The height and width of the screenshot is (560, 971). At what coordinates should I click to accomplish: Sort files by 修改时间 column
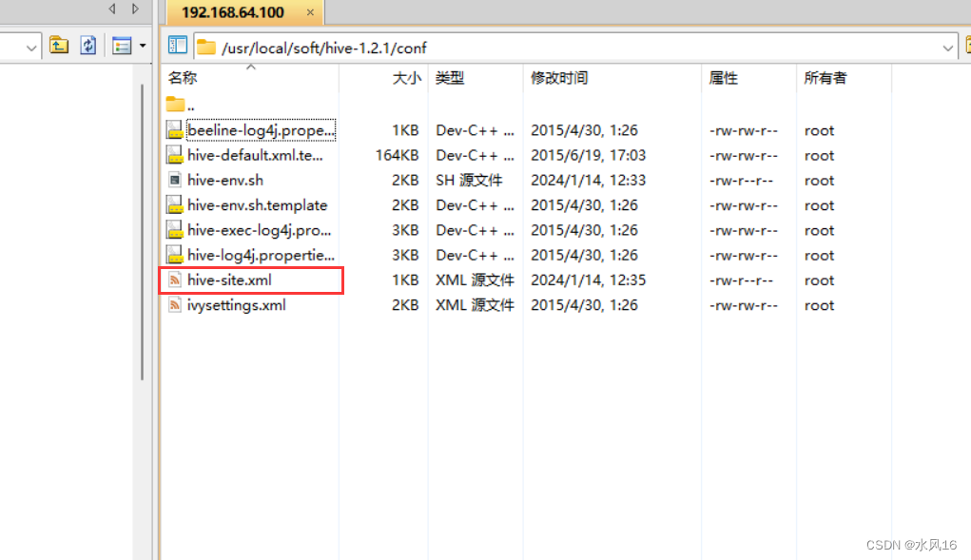point(550,78)
